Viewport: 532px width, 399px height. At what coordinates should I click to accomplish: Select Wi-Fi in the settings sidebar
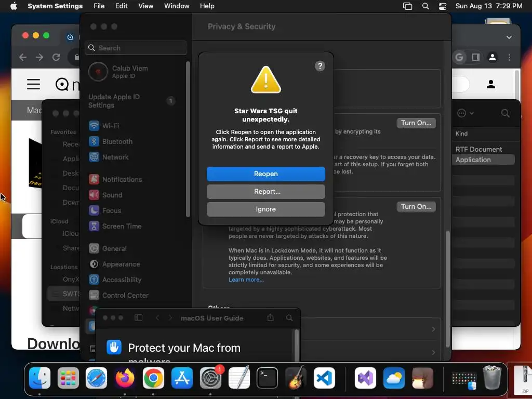click(110, 126)
